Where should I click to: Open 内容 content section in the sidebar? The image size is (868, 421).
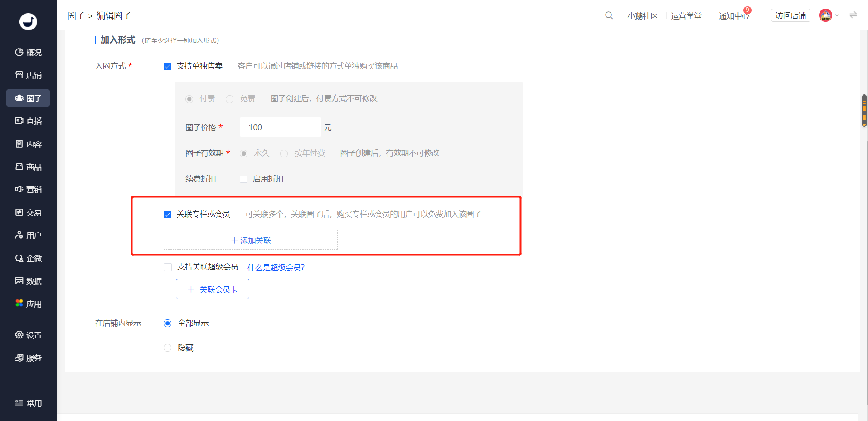[28, 144]
